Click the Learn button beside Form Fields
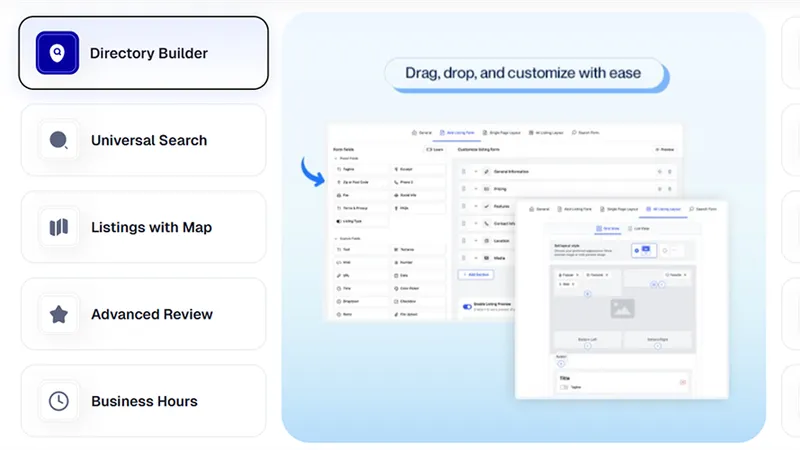 (x=435, y=149)
